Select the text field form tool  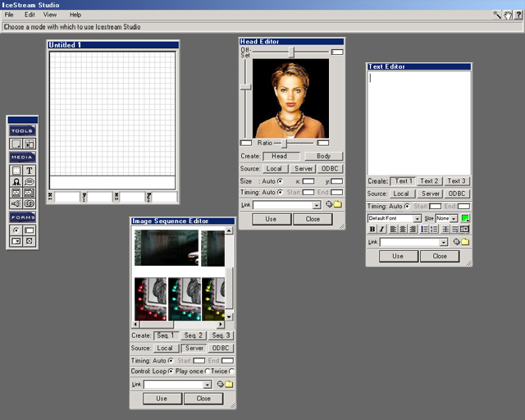[x=30, y=231]
